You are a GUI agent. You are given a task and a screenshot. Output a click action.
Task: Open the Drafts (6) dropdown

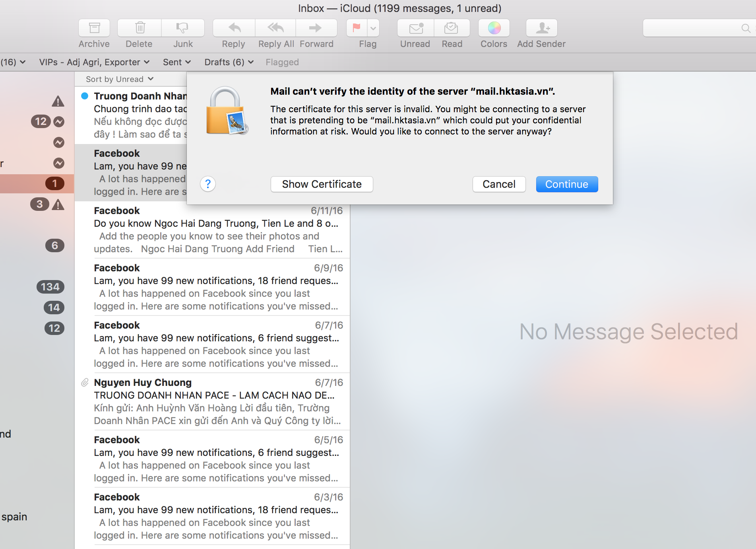point(229,62)
